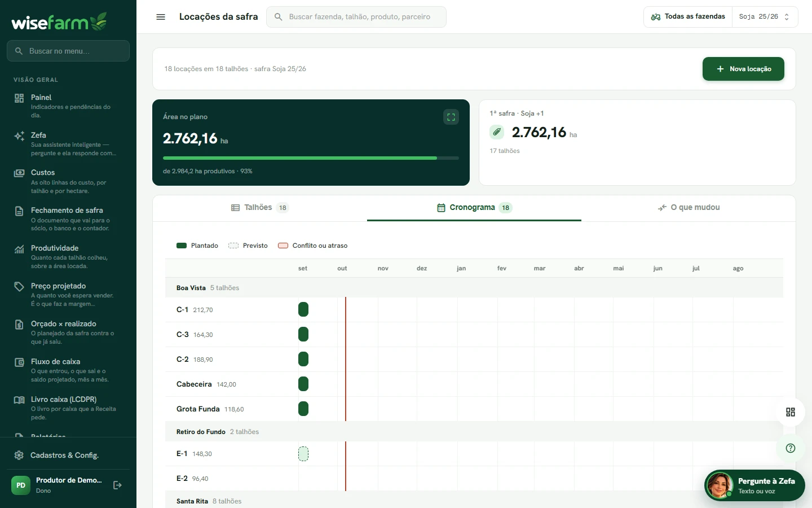Click the logout icon next to Produtor
The width and height of the screenshot is (812, 508).
point(117,485)
